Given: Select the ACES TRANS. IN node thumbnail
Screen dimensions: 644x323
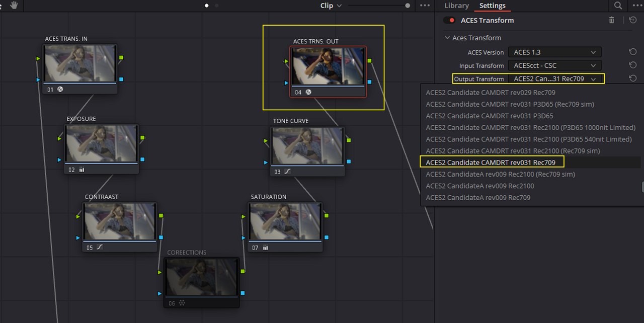Looking at the screenshot, I should 79,63.
